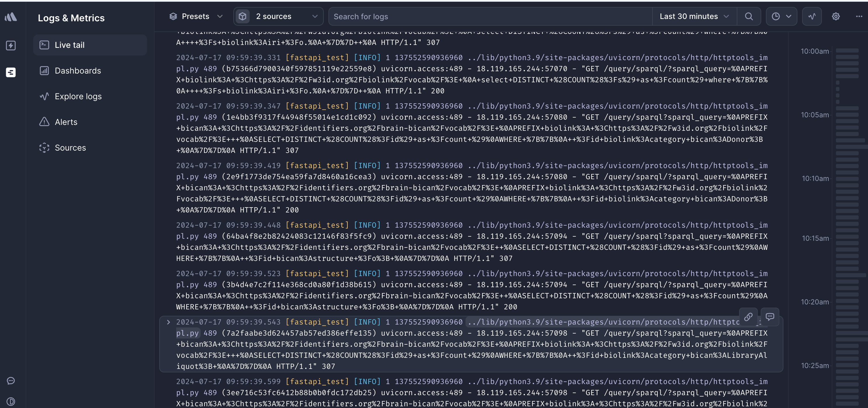868x408 pixels.
Task: Select log entry timestamped 09:59:39.347
Action: pyautogui.click(x=472, y=128)
